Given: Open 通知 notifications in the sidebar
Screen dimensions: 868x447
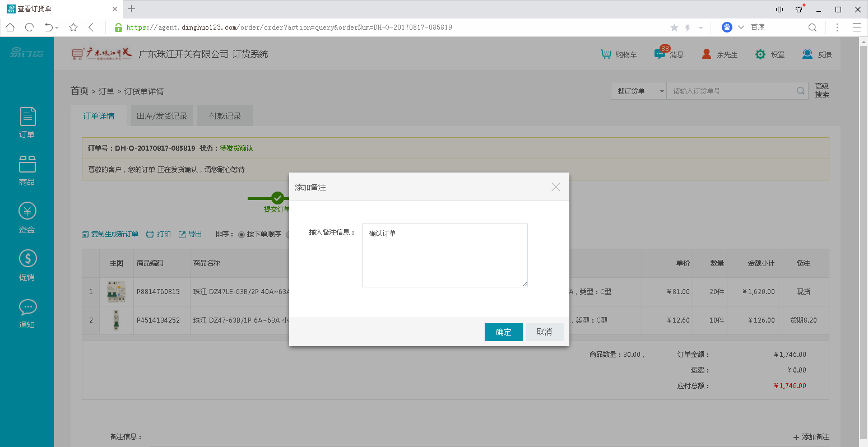Looking at the screenshot, I should point(27,313).
